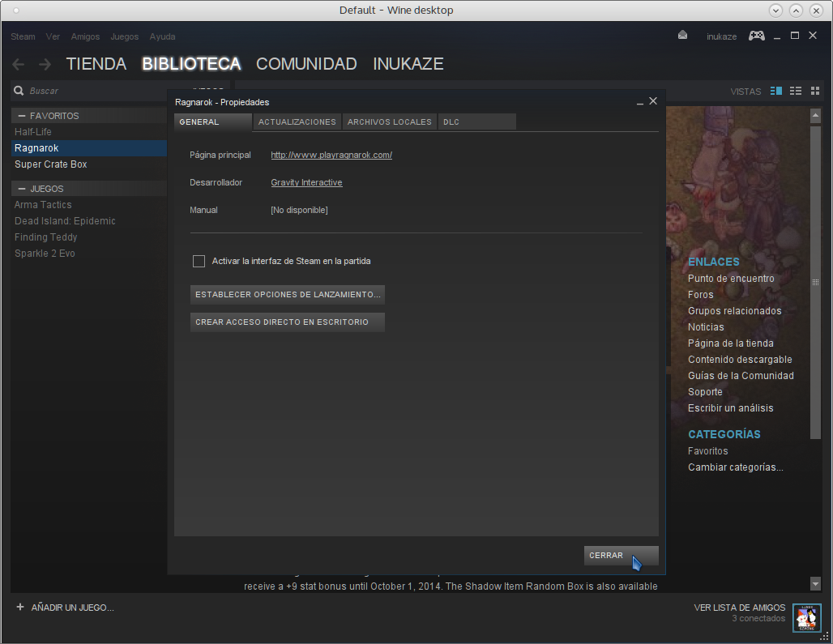Open the Amigos menu
Image resolution: width=833 pixels, height=644 pixels.
tap(85, 36)
